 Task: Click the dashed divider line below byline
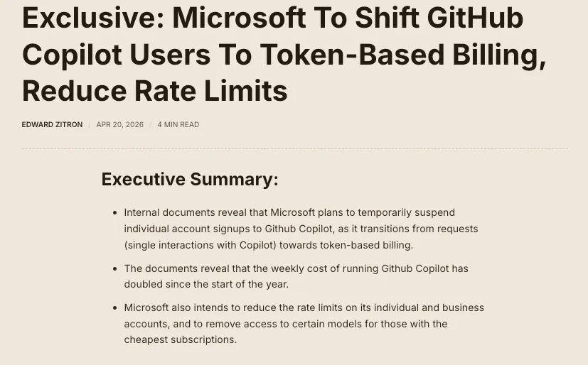coord(294,149)
